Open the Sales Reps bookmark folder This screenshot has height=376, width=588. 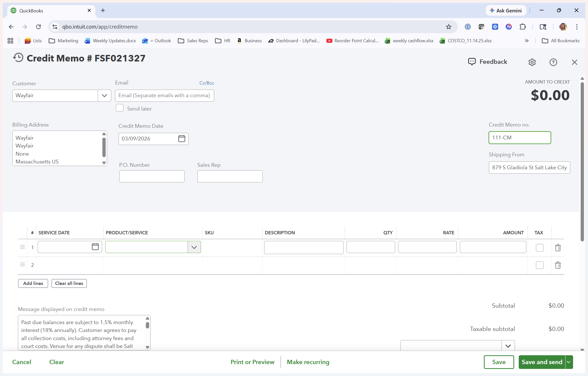(x=193, y=41)
